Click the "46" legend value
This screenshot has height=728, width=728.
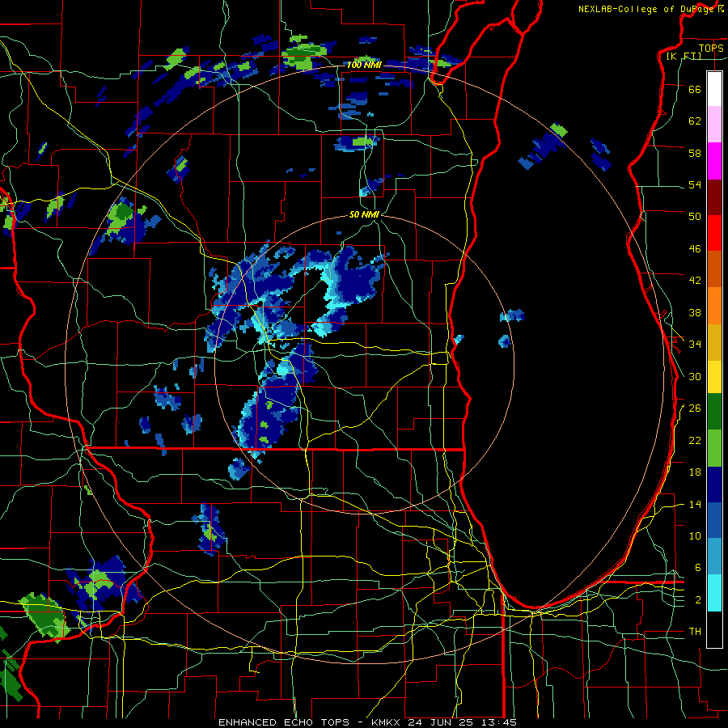(x=695, y=248)
